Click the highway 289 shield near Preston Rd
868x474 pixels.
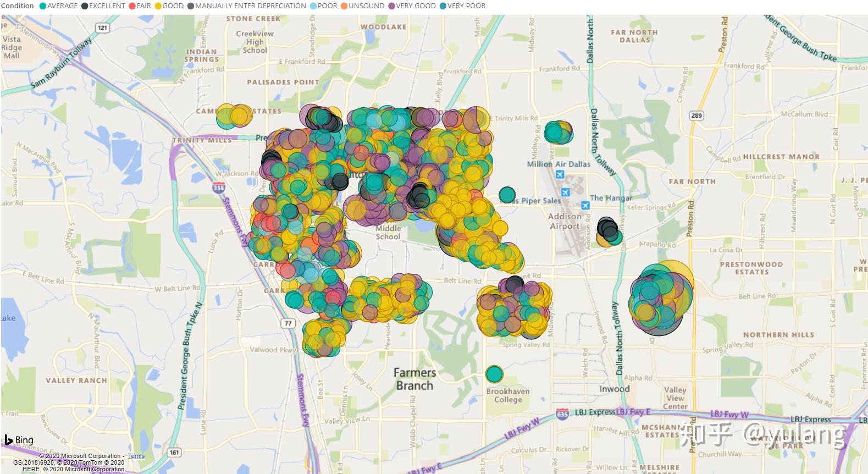tap(697, 115)
